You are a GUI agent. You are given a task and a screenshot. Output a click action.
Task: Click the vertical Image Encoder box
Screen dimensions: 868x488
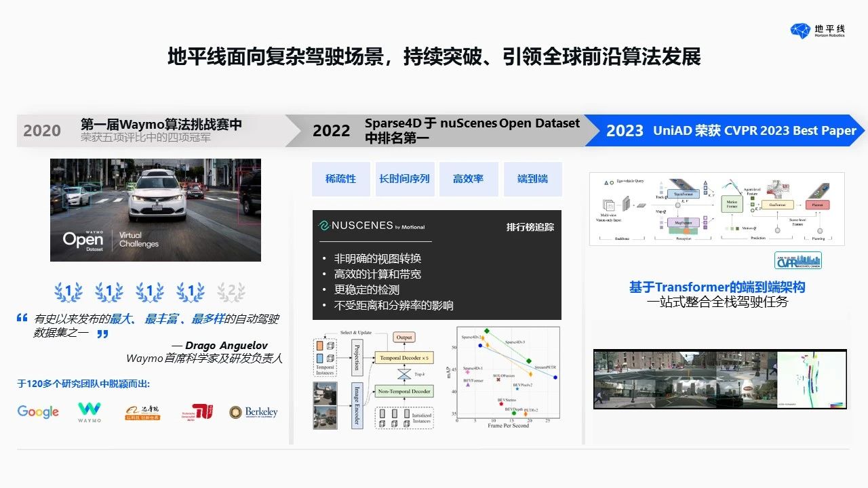(357, 406)
